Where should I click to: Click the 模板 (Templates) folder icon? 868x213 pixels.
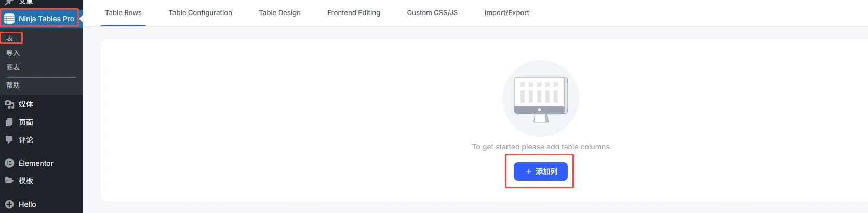tap(9, 180)
